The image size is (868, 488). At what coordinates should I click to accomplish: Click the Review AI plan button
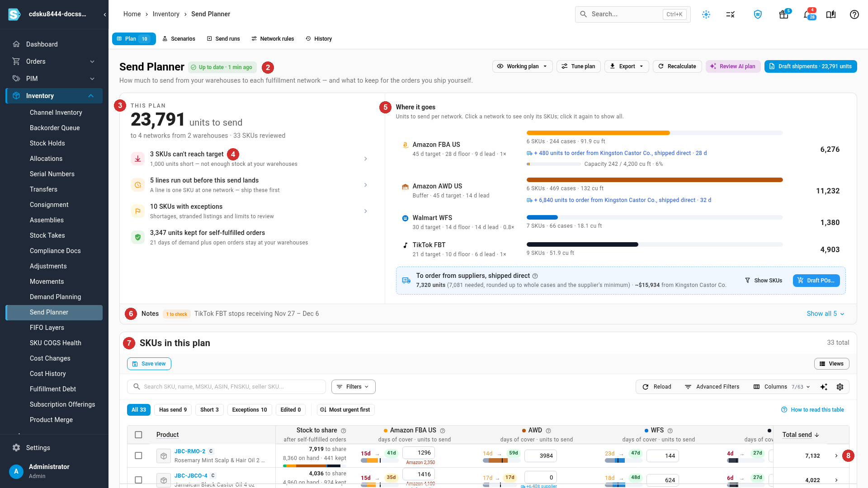click(x=733, y=66)
